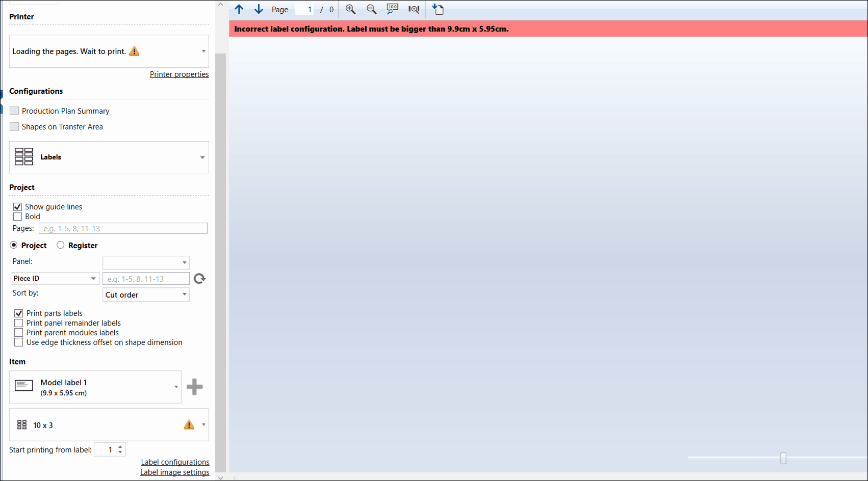The height and width of the screenshot is (481, 868).
Task: Open Label image settings link
Action: click(x=175, y=472)
